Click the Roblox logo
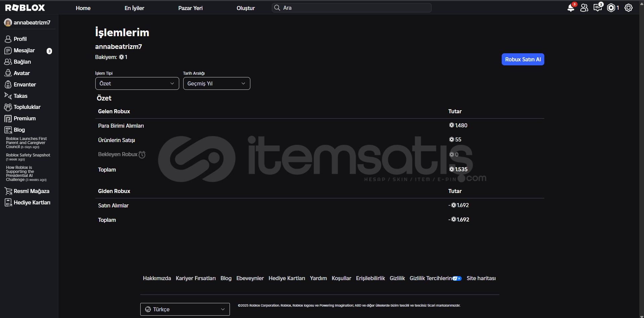 (x=25, y=8)
